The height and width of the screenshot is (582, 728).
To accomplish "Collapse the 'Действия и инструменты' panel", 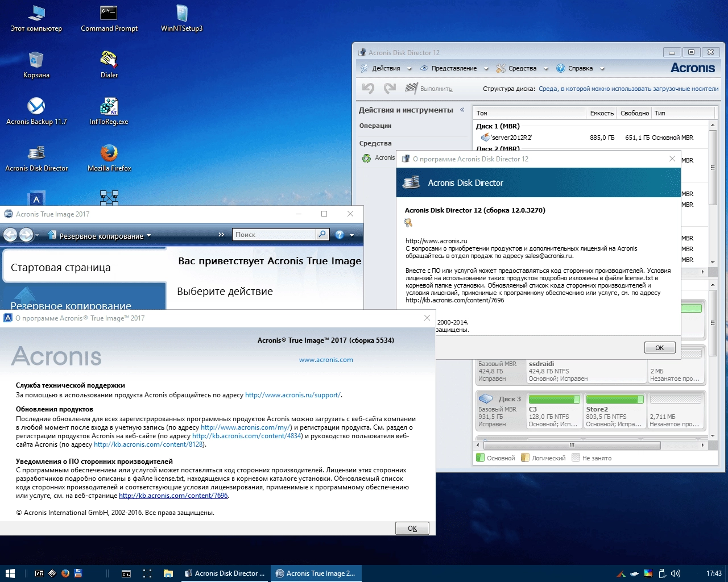I will (x=462, y=110).
